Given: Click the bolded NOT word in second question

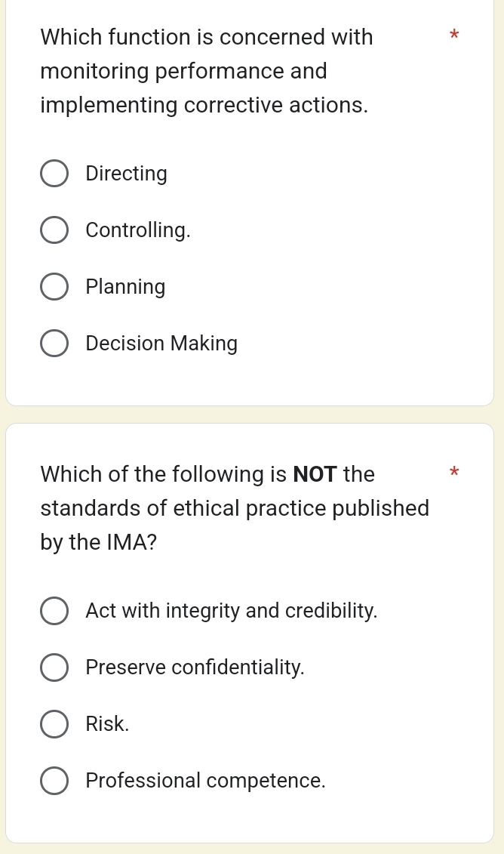Looking at the screenshot, I should 315,473.
